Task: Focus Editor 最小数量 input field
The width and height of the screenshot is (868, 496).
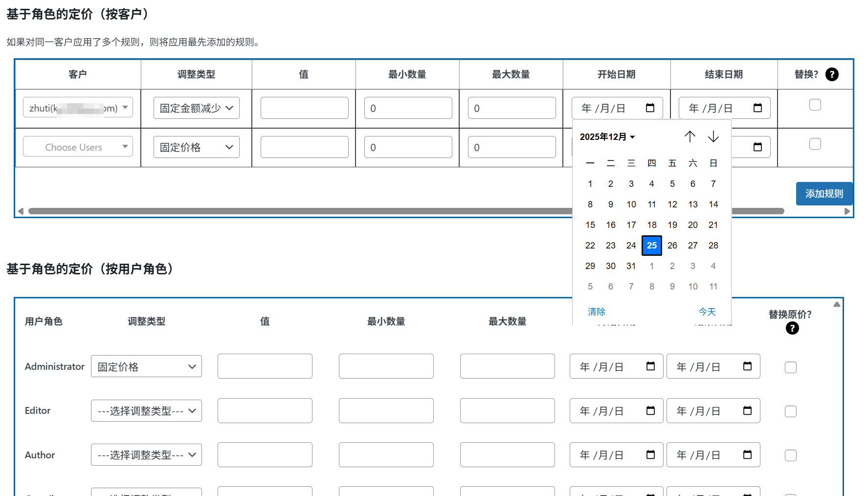Action: 386,411
